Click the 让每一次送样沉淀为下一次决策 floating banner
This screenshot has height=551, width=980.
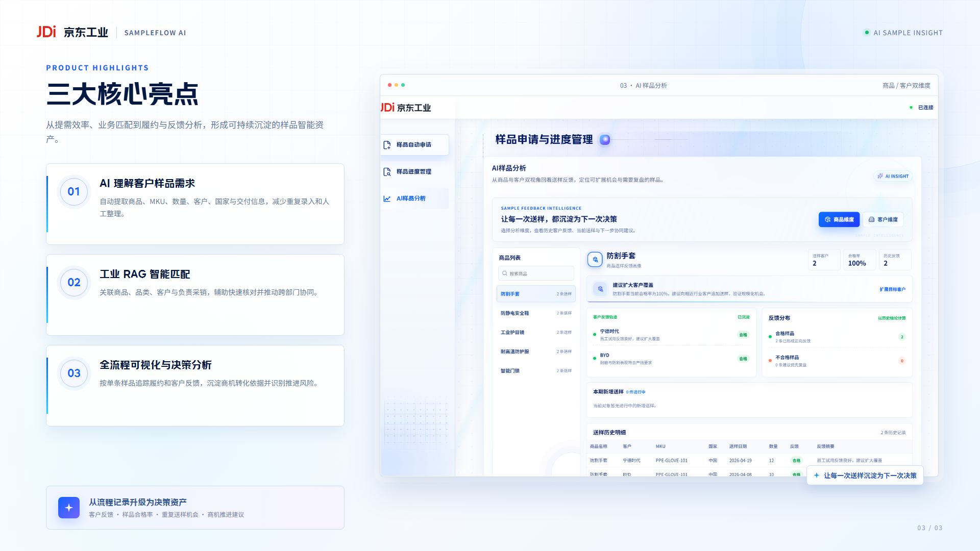click(865, 475)
